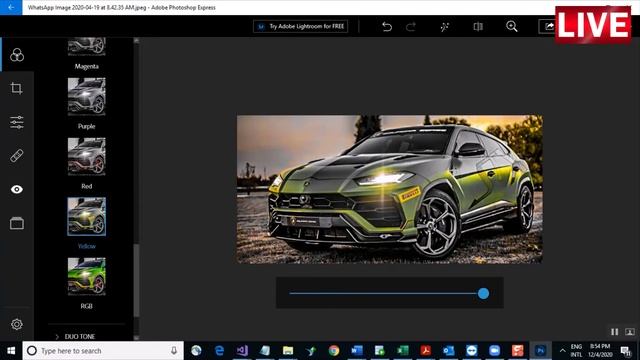Launch Google Chrome from taskbar
640x360 pixels.
point(334,351)
